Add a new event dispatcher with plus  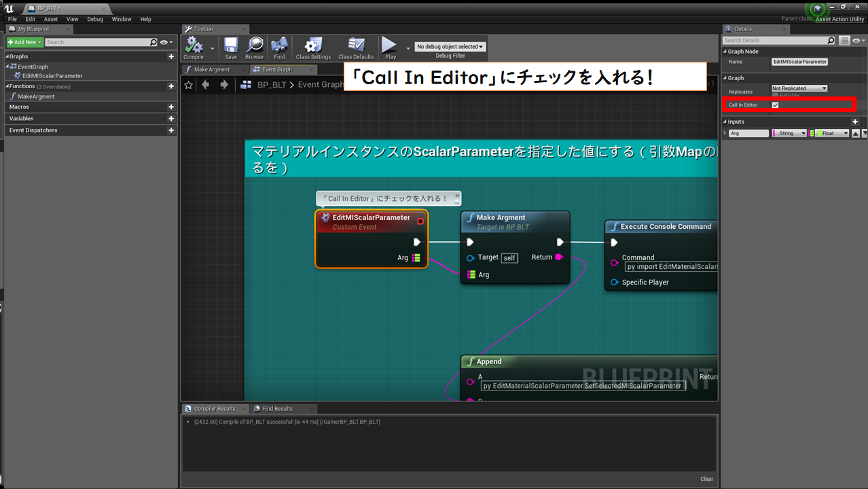click(x=171, y=130)
